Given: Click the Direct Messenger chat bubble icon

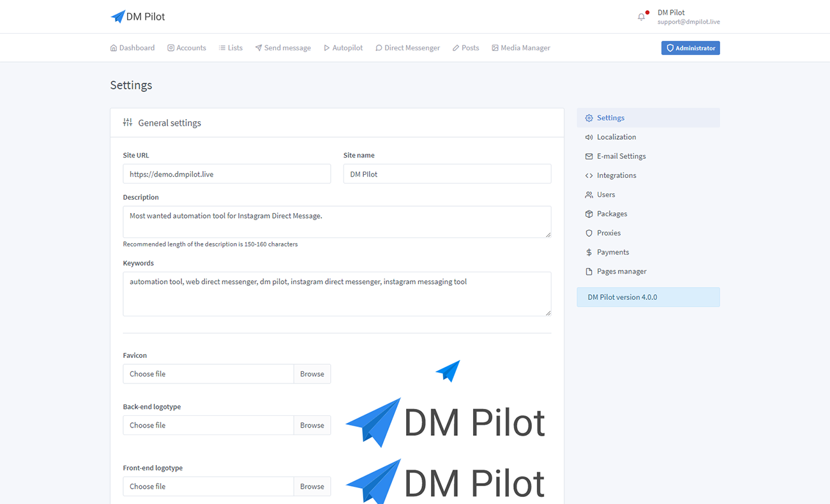Looking at the screenshot, I should 379,48.
